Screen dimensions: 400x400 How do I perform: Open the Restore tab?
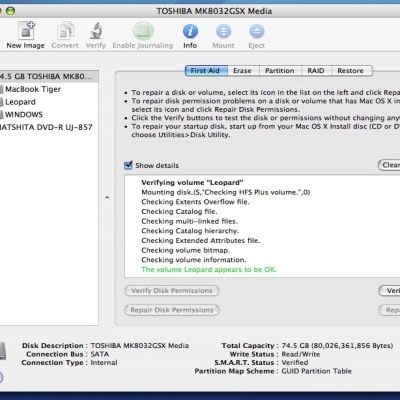[x=351, y=71]
